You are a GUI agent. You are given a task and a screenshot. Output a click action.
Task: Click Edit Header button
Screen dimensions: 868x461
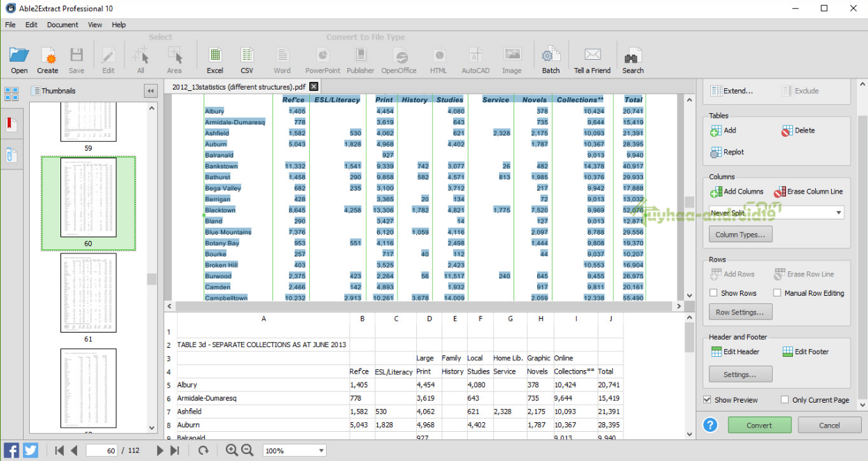[735, 352]
